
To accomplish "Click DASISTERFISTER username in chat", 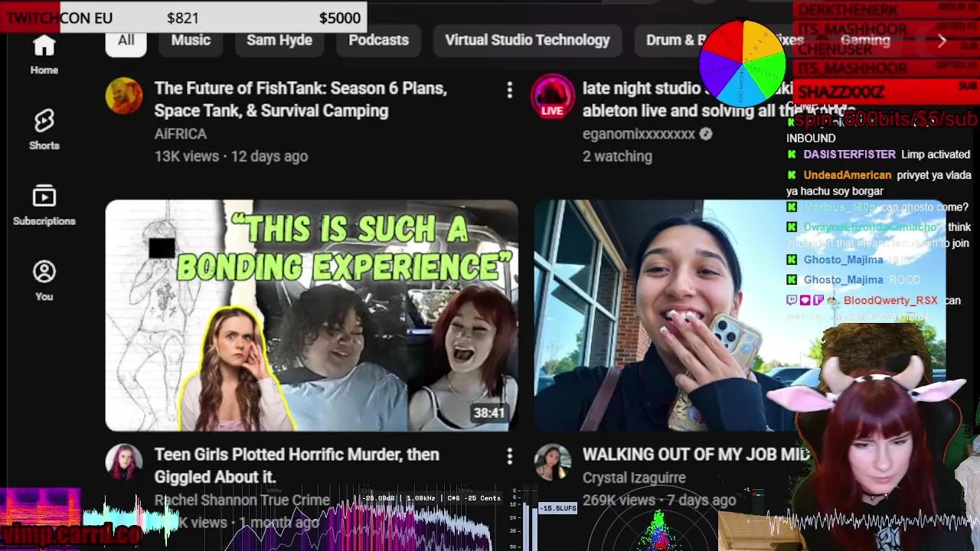I will point(849,155).
